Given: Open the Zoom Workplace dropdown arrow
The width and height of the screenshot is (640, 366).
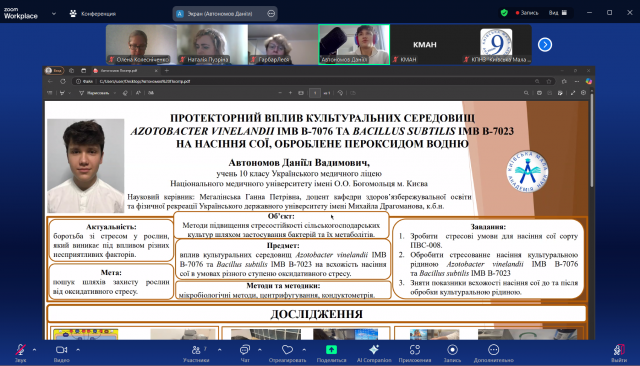Looking at the screenshot, I should (x=54, y=13).
